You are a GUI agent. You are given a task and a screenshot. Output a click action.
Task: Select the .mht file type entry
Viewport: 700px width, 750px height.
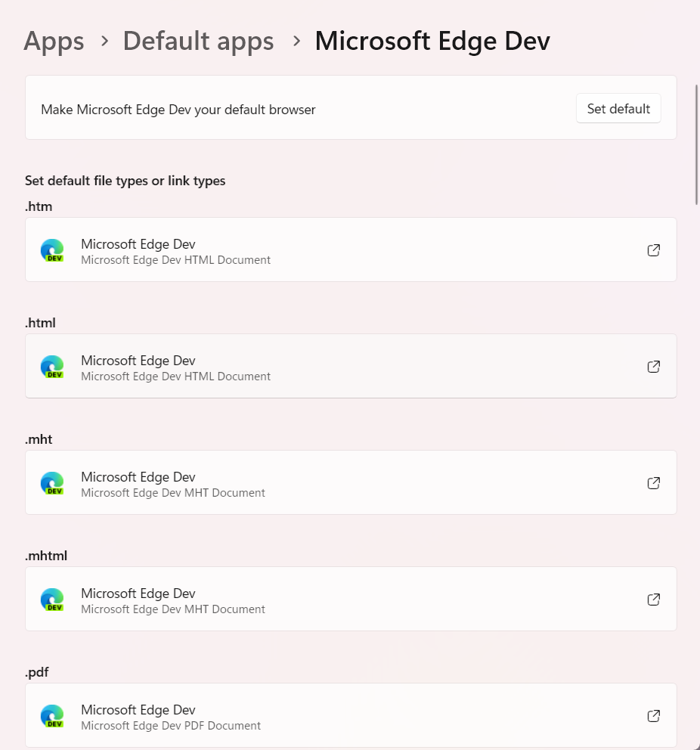coord(351,483)
